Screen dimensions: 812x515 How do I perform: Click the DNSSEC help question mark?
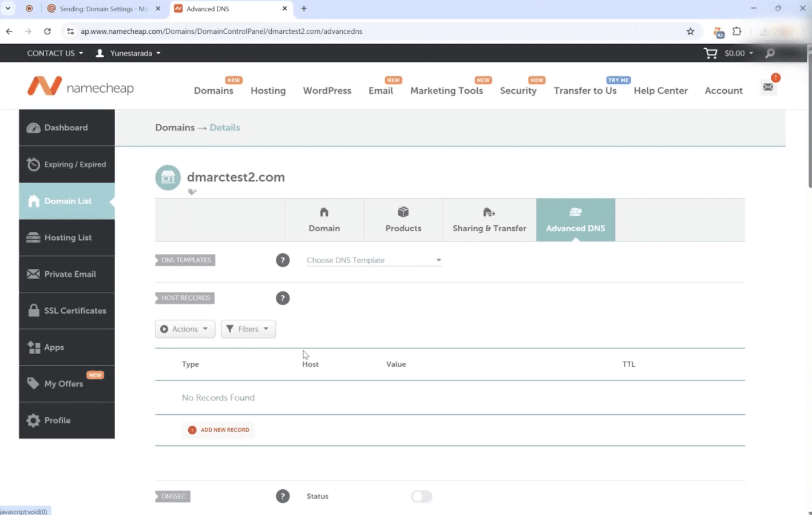pos(283,496)
